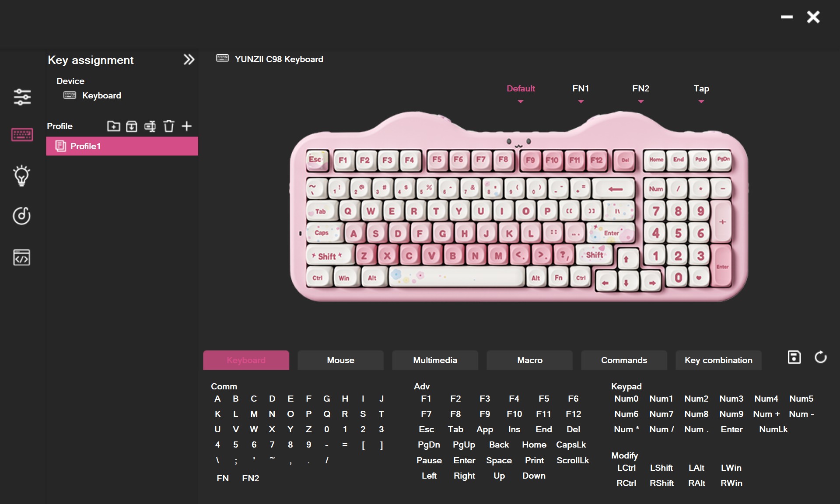Click the import profile folder icon
Screen dimensions: 840x504
pyautogui.click(x=113, y=126)
